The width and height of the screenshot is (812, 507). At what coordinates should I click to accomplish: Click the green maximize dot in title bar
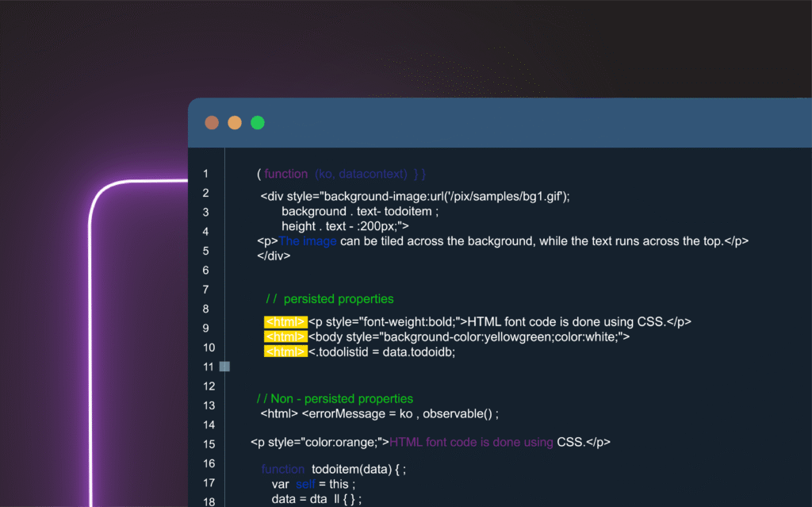[x=258, y=123]
